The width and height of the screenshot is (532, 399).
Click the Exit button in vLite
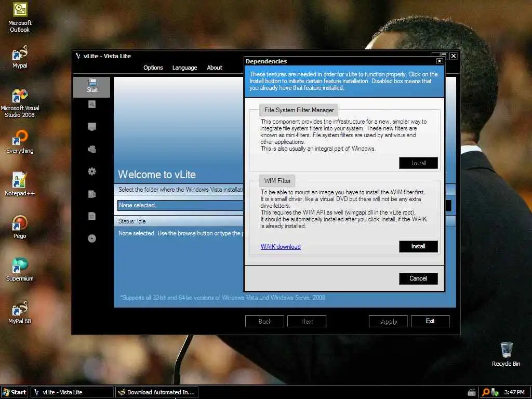pos(430,321)
